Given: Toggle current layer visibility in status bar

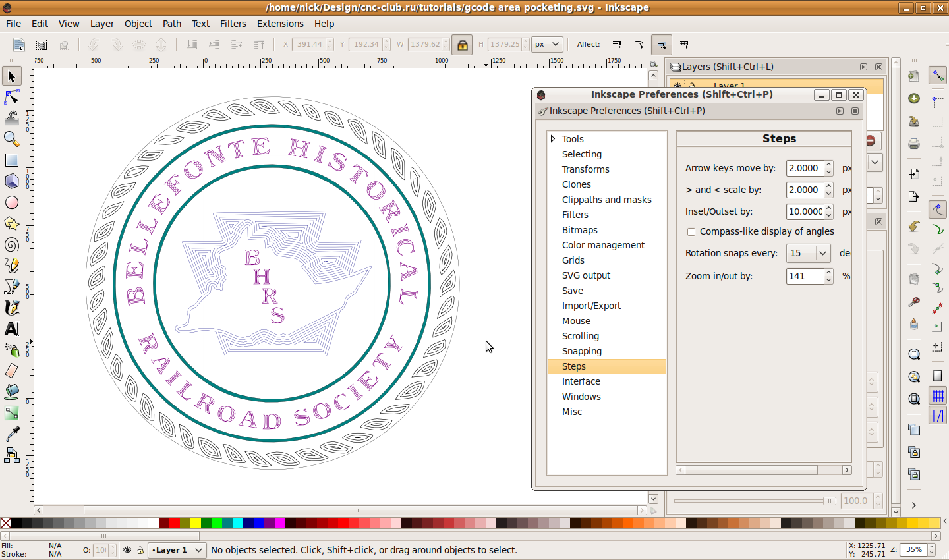Looking at the screenshot, I should pyautogui.click(x=127, y=550).
